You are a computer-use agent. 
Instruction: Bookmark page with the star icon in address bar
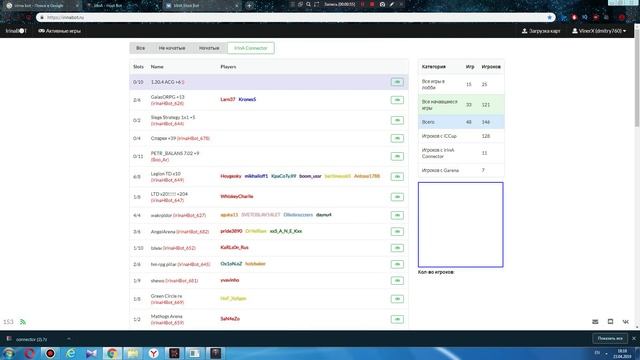point(549,18)
